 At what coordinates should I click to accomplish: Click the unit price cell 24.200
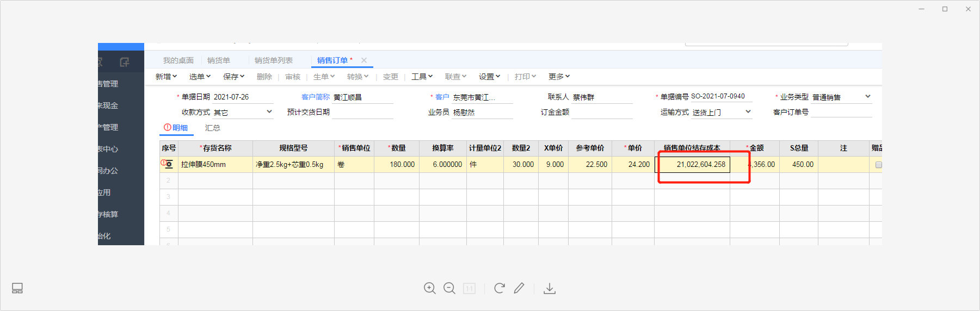(633, 164)
